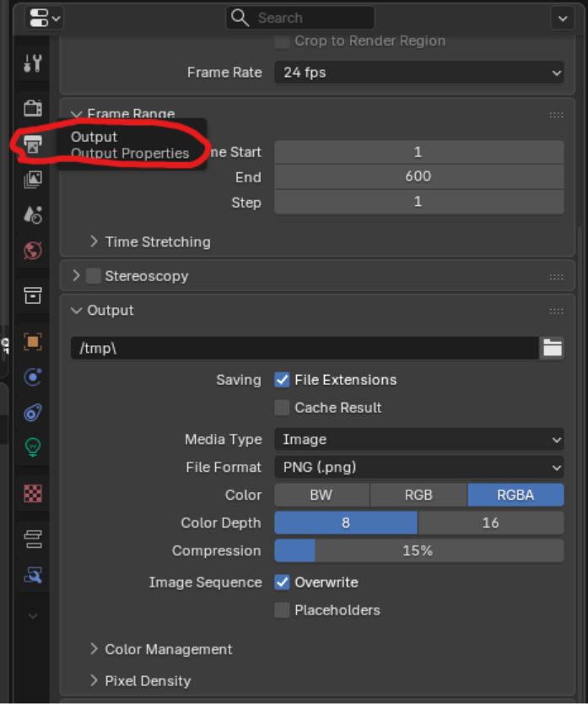Adjust the Compression slider
Image resolution: width=588 pixels, height=704 pixels.
pyautogui.click(x=419, y=550)
